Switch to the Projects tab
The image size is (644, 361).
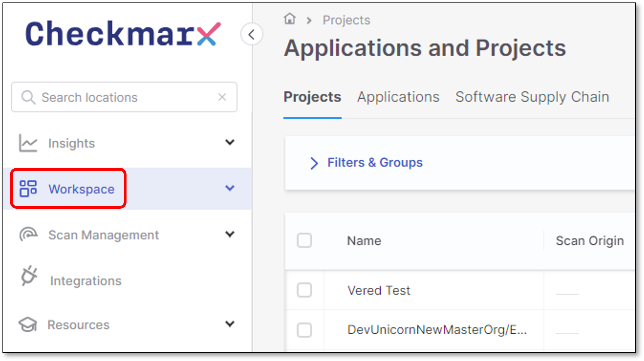pyautogui.click(x=312, y=97)
